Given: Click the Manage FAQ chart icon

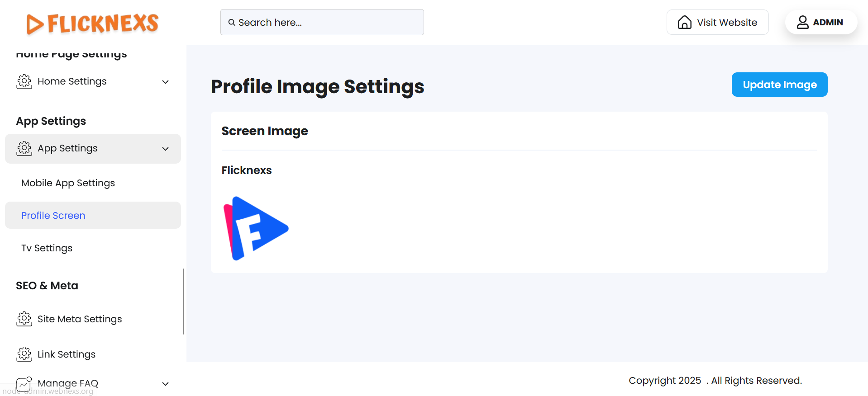Looking at the screenshot, I should (24, 384).
